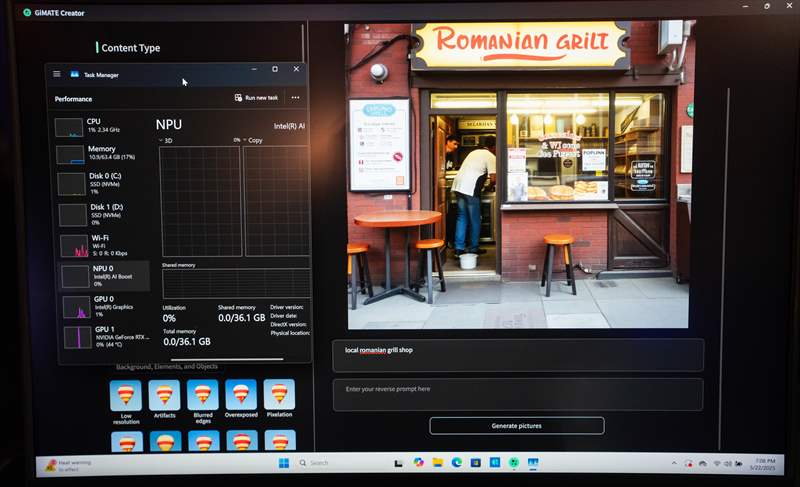Click the Shared memory 0.0/36.1 GB value

point(241,318)
